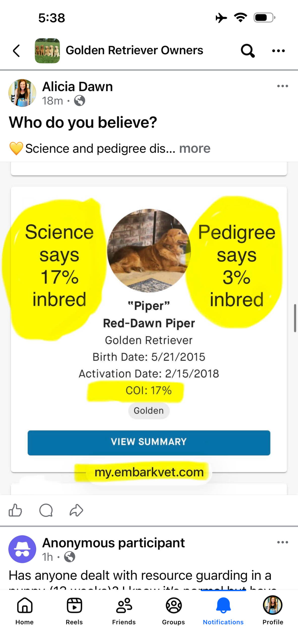Viewport: 298px width, 644px height.
Task: Open Alicia Dawn's profile name link
Action: 77,87
